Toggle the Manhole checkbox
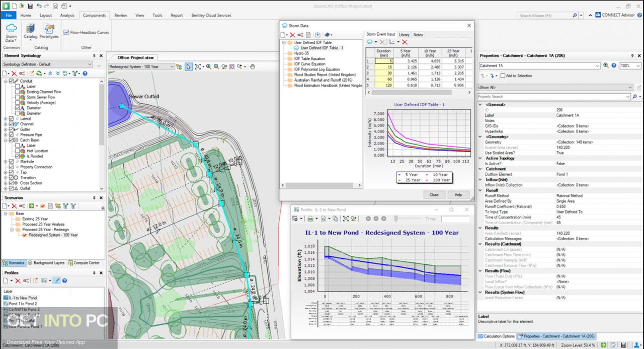The width and height of the screenshot is (644, 349). (12, 162)
